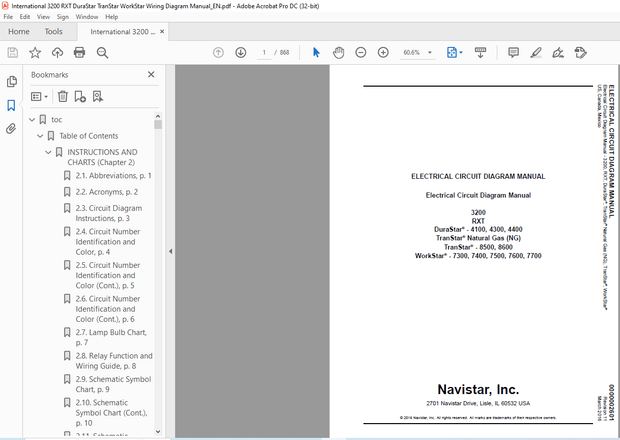Open the find text magnifier tool
This screenshot has width=620, height=440.
tap(102, 53)
